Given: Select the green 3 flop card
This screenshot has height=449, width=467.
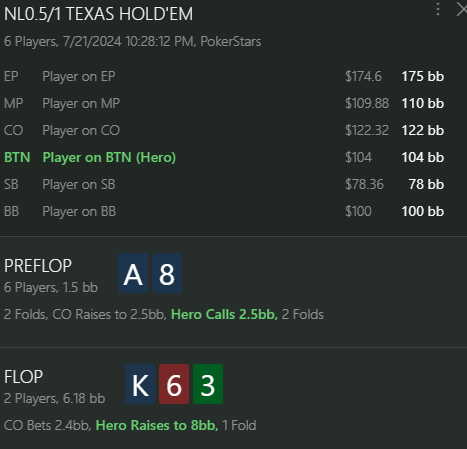Looking at the screenshot, I should tap(208, 384).
